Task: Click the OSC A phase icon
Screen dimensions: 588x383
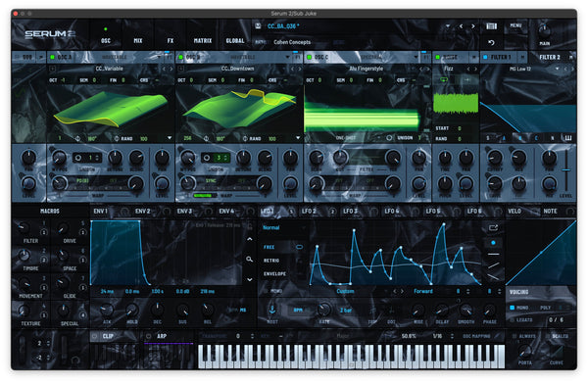Action: 77,139
